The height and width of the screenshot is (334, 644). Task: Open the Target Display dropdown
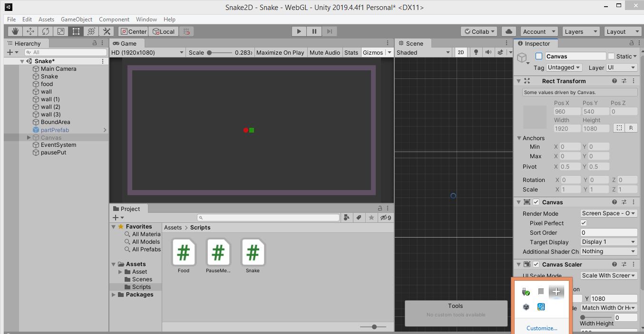[609, 242]
